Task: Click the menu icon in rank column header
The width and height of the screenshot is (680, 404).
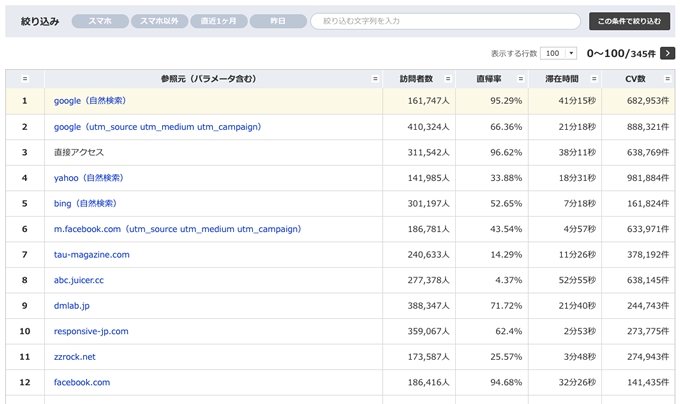Action: (25, 79)
